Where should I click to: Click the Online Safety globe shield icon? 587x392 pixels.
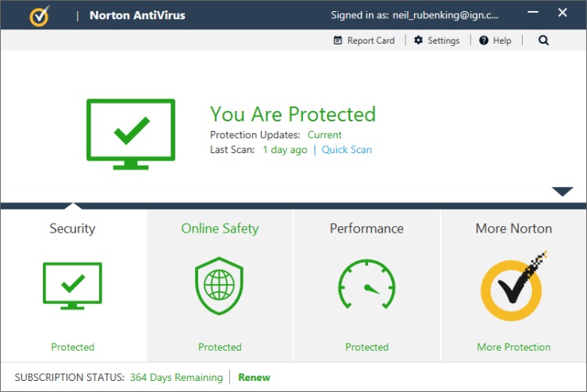pyautogui.click(x=220, y=286)
